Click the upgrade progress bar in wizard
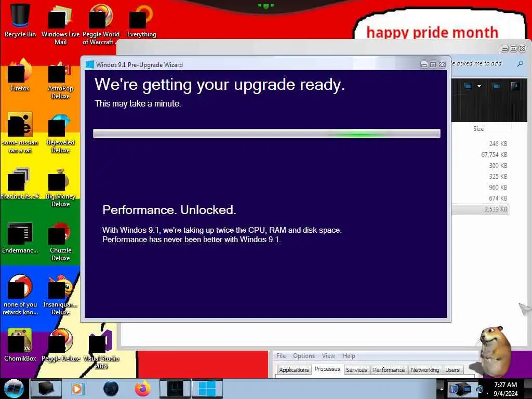The width and height of the screenshot is (532, 399). (267, 134)
